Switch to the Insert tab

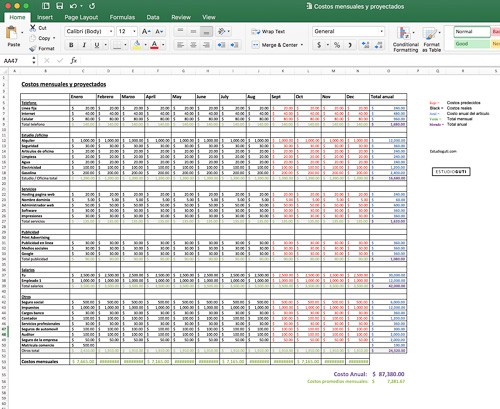(45, 17)
